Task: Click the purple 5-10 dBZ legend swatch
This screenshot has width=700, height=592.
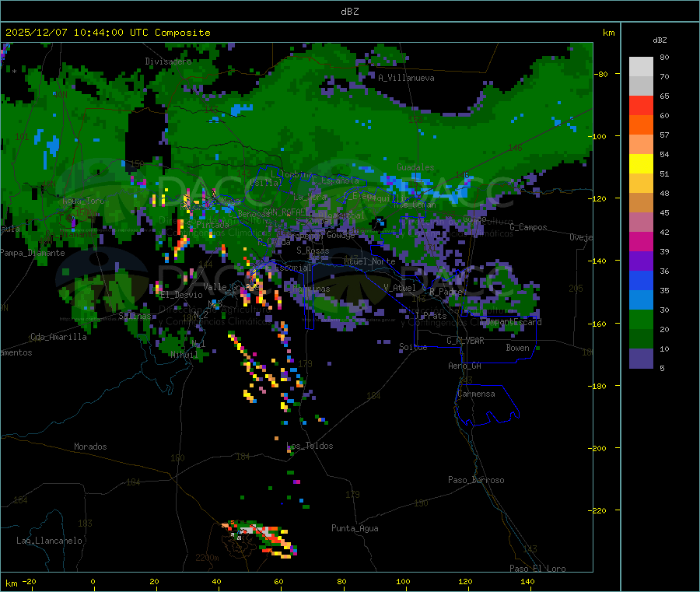Action: 641,359
